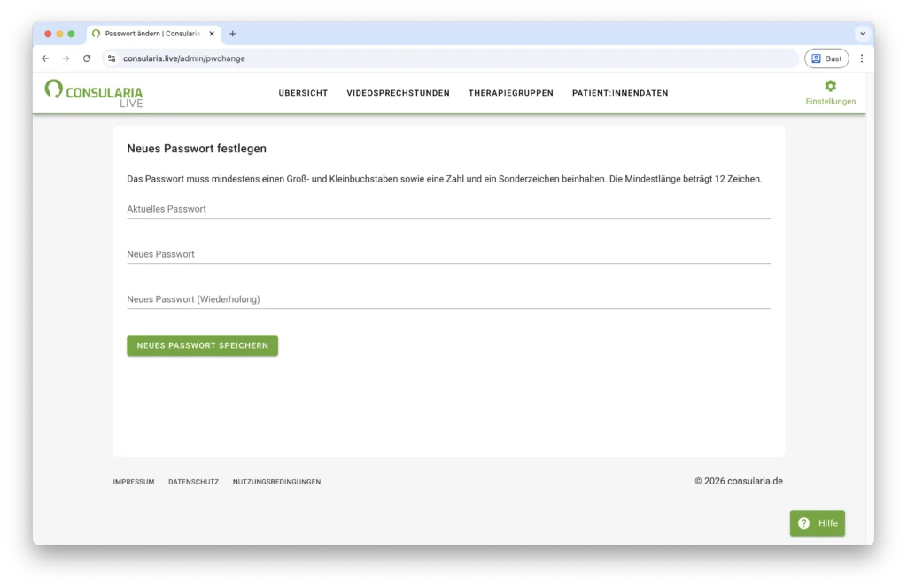Open the Impressum footer link
The width and height of the screenshot is (907, 588).
134,482
